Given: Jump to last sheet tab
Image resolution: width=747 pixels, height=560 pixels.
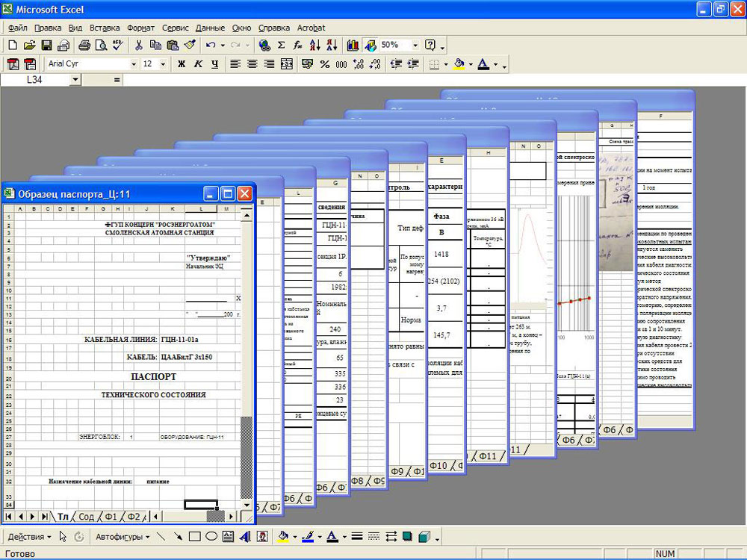Looking at the screenshot, I should 44,516.
